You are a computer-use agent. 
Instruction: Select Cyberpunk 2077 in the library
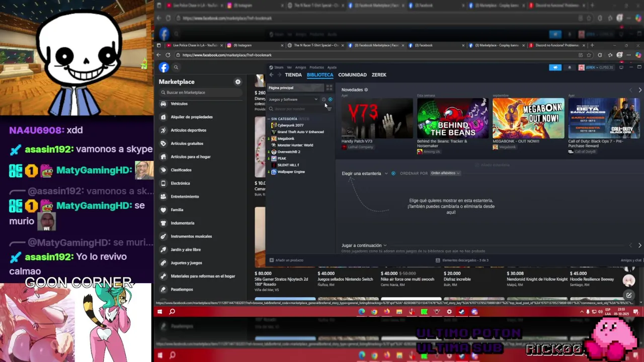click(290, 125)
